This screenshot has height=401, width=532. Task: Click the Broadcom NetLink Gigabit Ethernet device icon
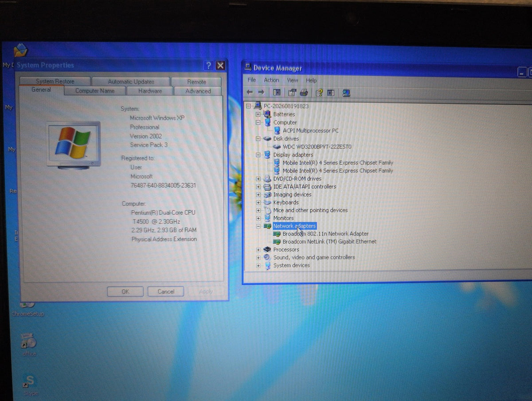click(277, 242)
